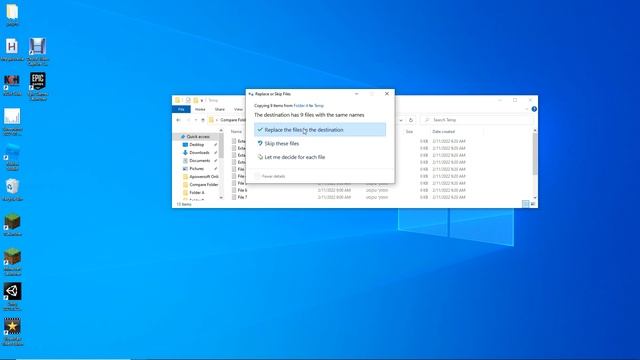
Task: Open Downloads in navigation pane
Action: [199, 153]
